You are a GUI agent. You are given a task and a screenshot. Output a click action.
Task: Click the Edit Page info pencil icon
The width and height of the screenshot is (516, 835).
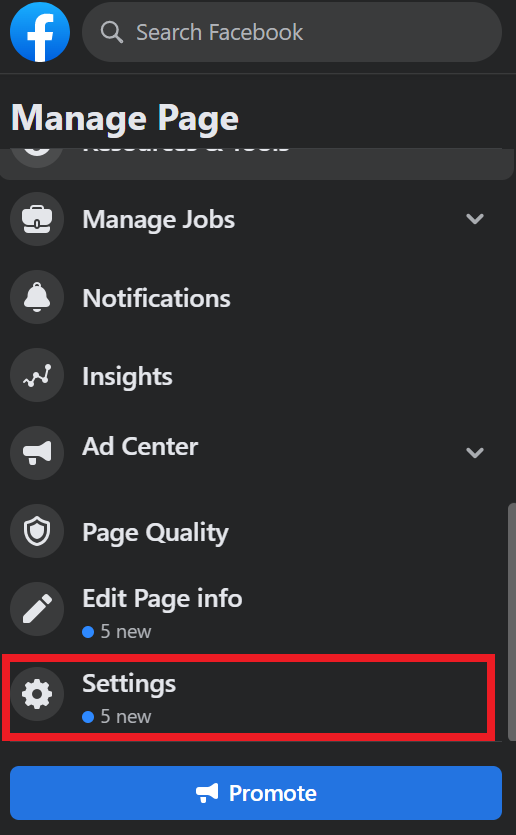(x=37, y=609)
